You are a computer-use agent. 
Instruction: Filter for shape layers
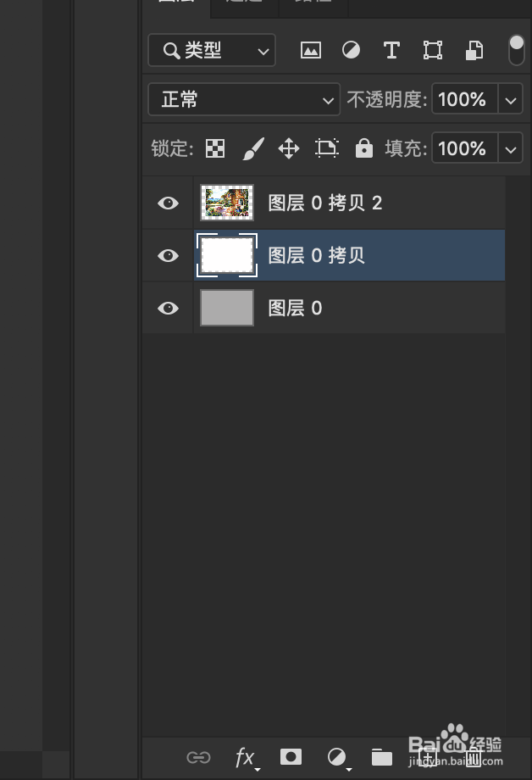(433, 50)
